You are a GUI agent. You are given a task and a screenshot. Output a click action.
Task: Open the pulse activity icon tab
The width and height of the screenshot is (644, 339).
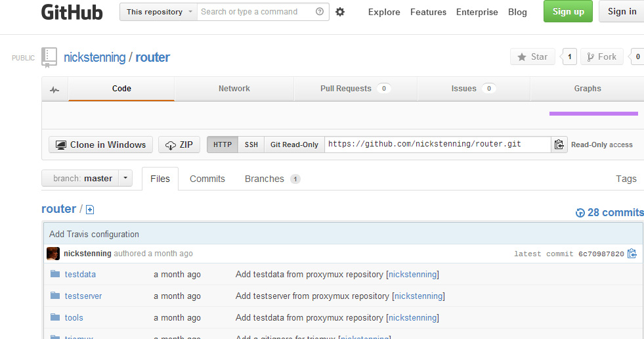coord(54,89)
